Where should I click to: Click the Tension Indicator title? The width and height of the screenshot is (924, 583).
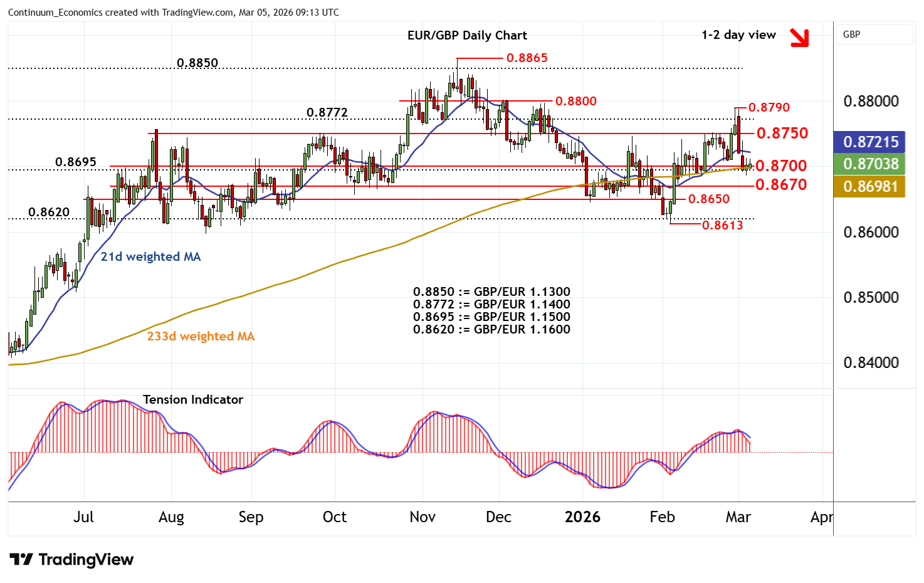192,399
